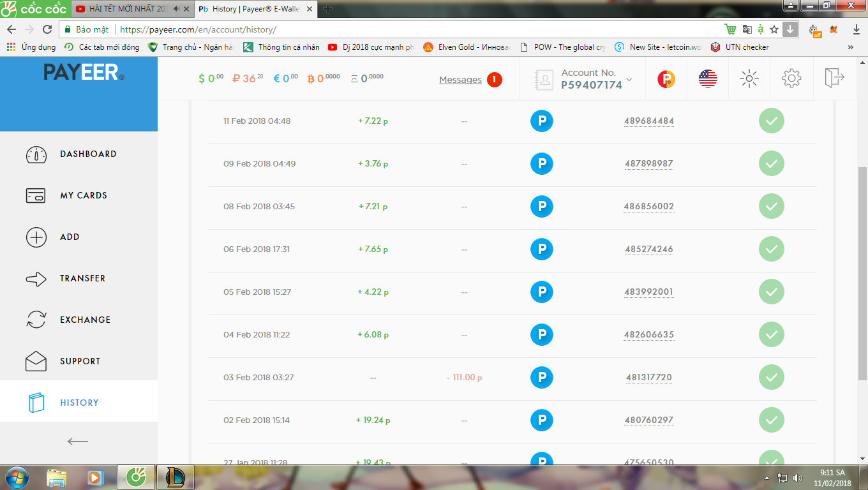Open transaction ID 486856002
The width and height of the screenshot is (868, 490).
(649, 207)
